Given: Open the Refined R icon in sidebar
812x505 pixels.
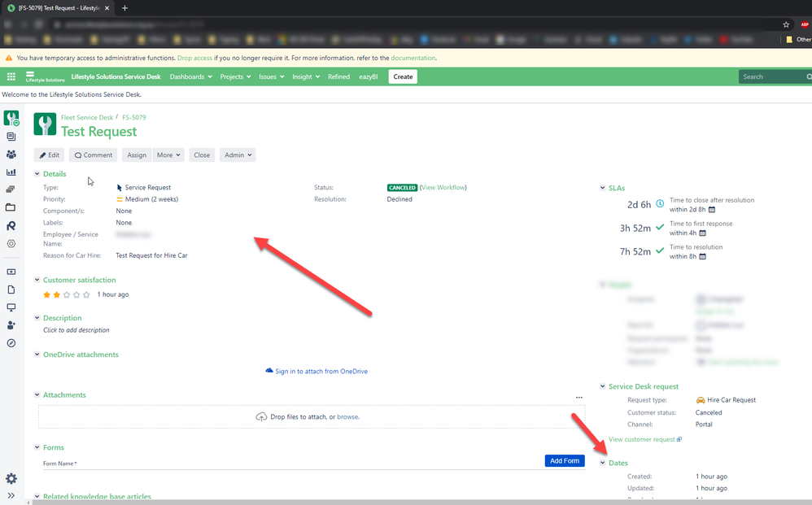Looking at the screenshot, I should (x=11, y=225).
